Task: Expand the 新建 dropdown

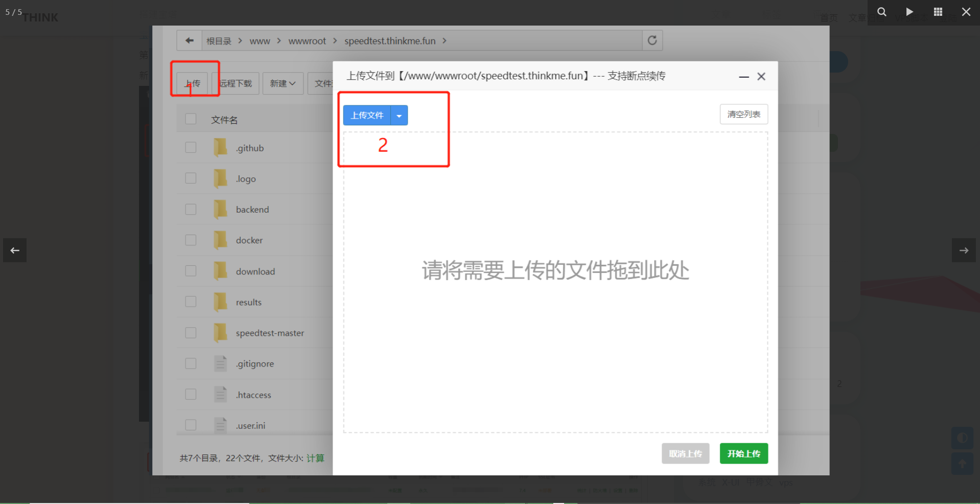Action: pos(283,83)
